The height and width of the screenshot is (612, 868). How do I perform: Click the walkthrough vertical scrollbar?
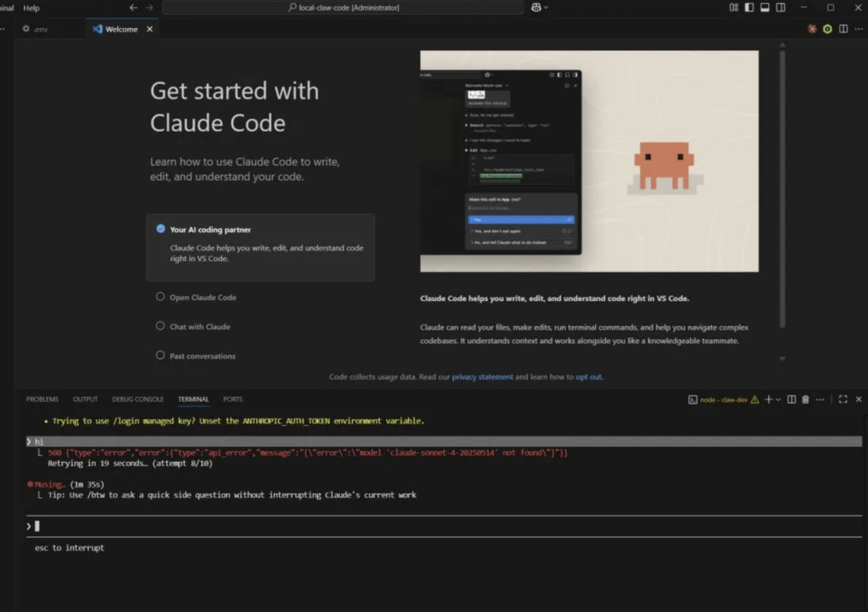click(782, 188)
